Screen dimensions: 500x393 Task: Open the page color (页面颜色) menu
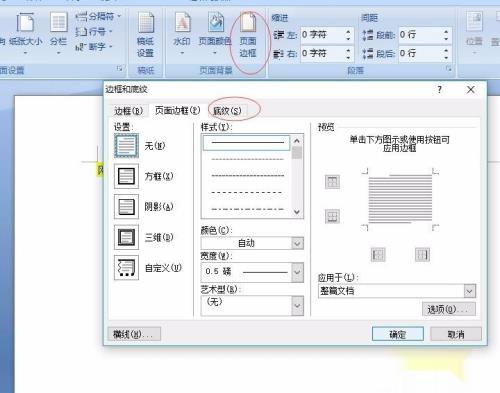pos(215,33)
